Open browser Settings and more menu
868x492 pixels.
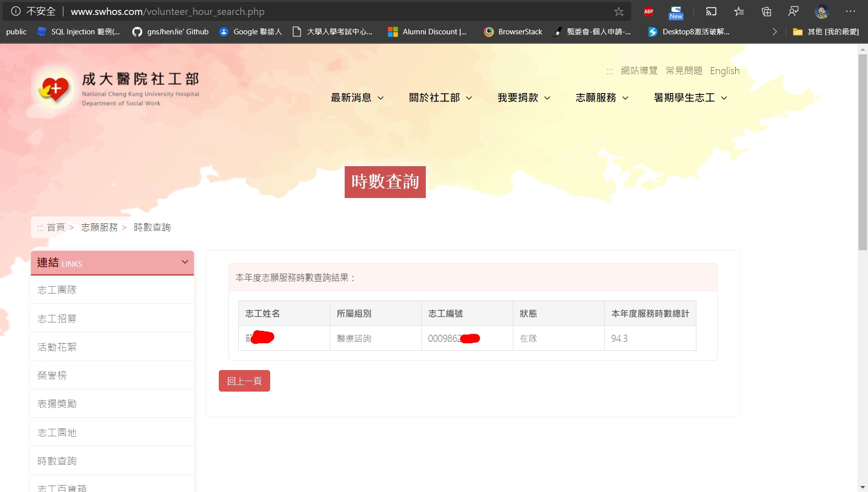[x=851, y=11]
